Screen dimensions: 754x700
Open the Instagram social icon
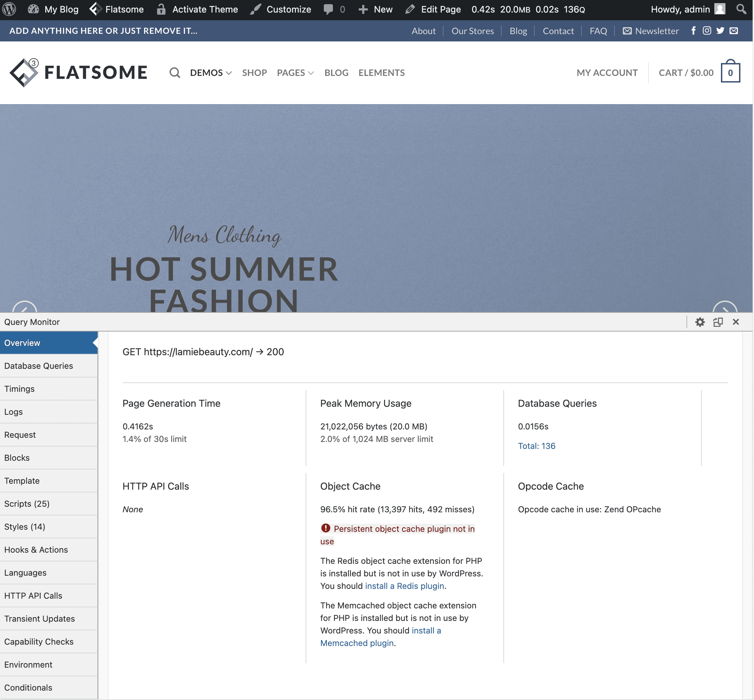[x=707, y=31]
